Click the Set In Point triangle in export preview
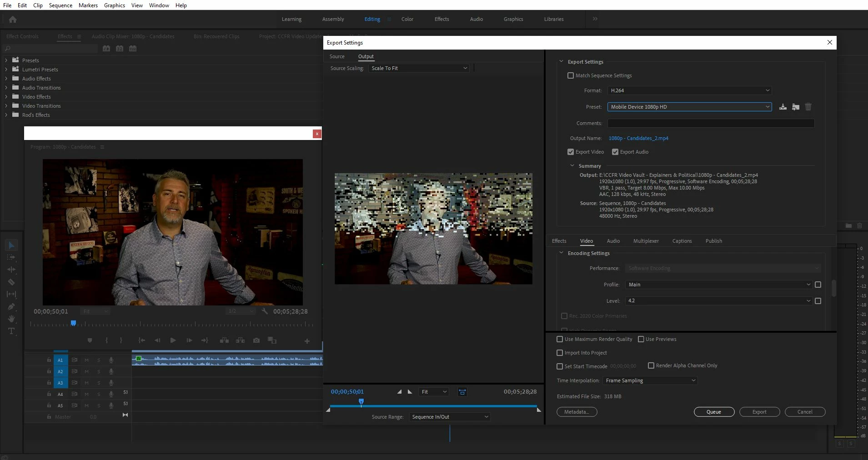The height and width of the screenshot is (460, 868). click(399, 392)
